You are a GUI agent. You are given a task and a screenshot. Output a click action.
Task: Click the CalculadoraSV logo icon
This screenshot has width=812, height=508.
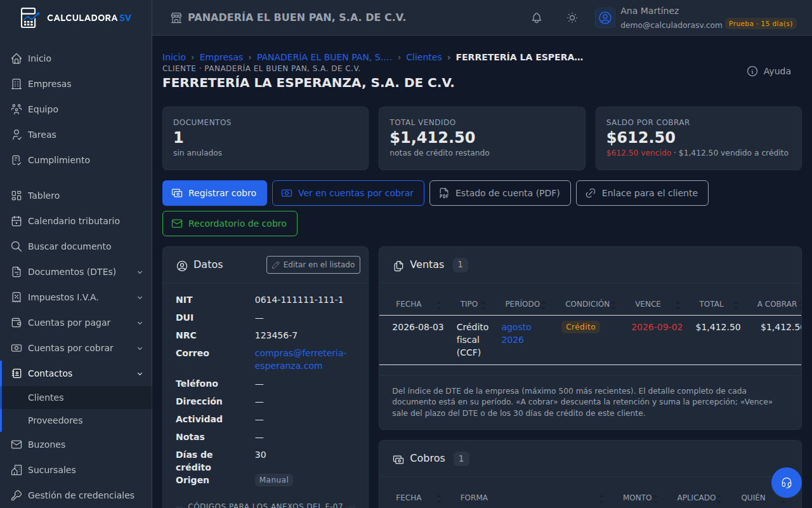(29, 18)
